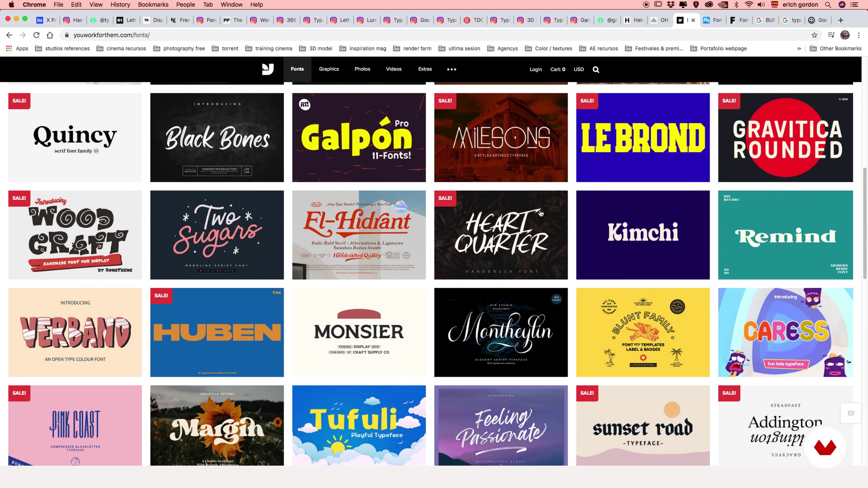Open the photography free bookmark folder
Viewport: 868px width, 488px height.
(x=179, y=49)
